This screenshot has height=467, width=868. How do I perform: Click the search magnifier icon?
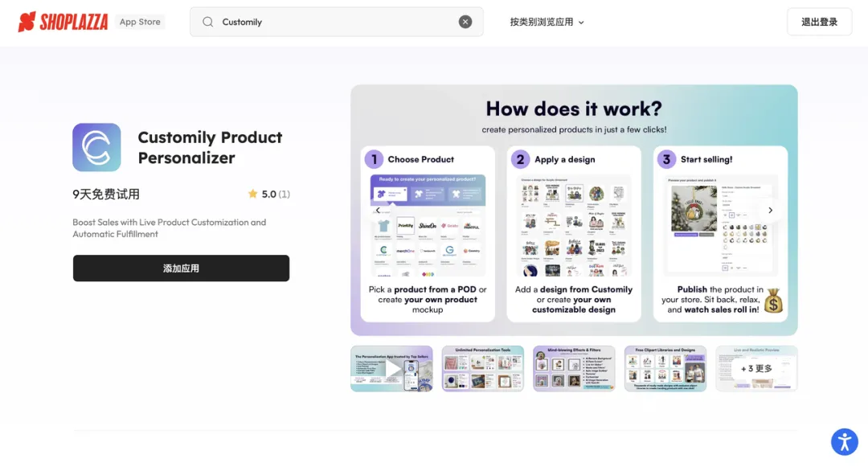207,22
